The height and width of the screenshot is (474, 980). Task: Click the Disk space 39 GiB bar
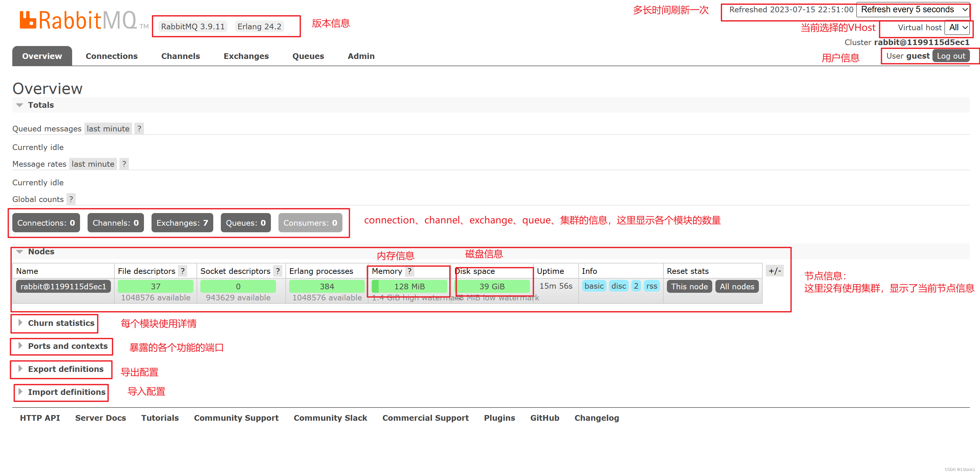492,286
